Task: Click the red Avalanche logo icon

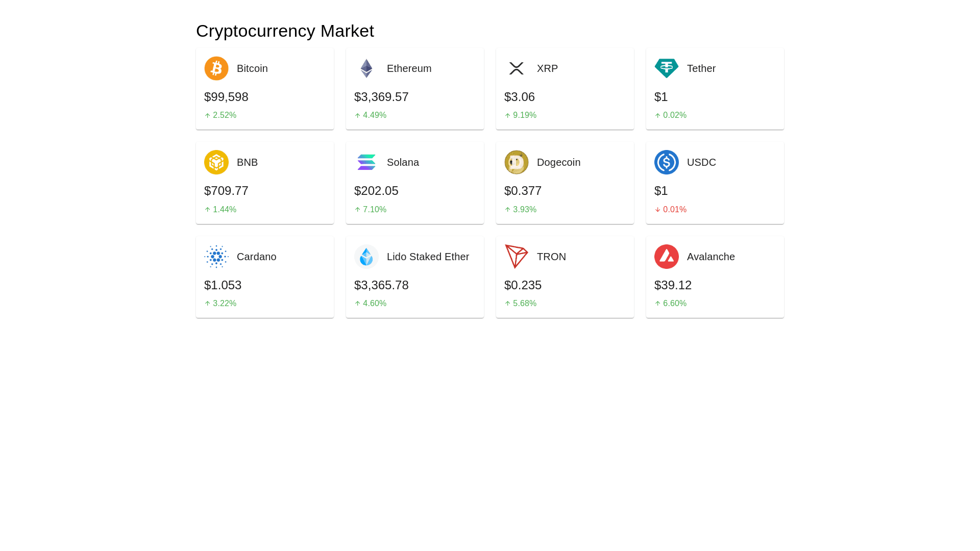Action: coord(666,257)
